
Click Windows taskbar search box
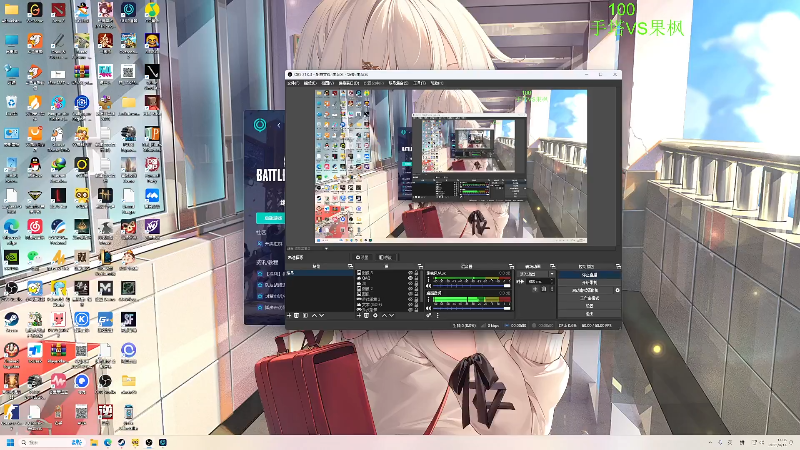(x=51, y=442)
